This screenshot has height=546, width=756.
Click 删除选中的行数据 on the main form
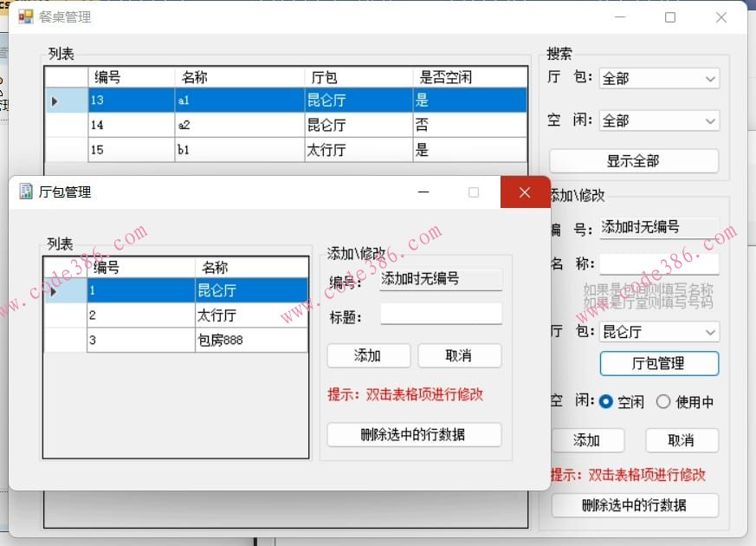tap(635, 505)
